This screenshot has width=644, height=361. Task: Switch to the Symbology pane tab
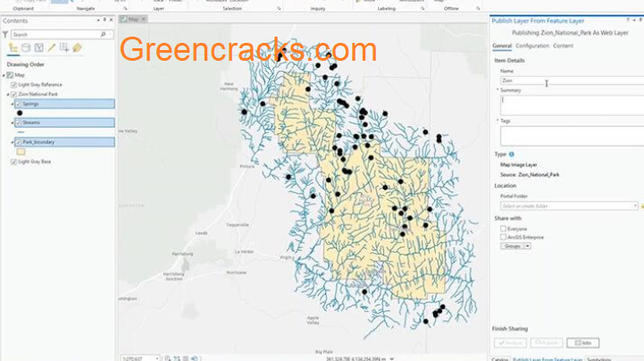[x=598, y=359]
